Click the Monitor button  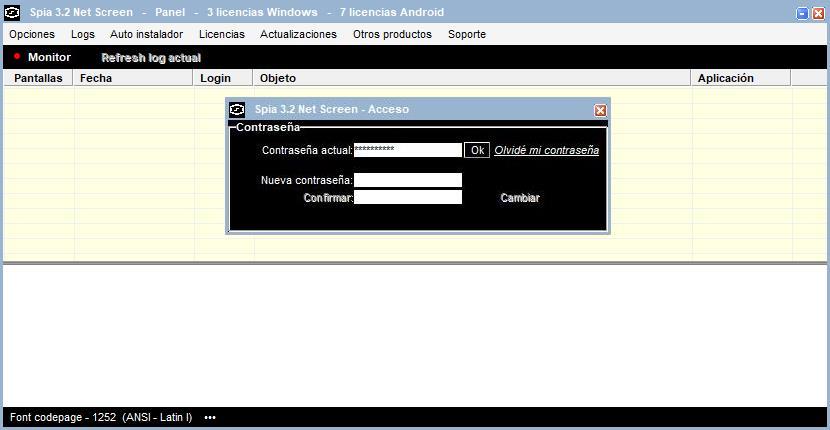pyautogui.click(x=49, y=57)
